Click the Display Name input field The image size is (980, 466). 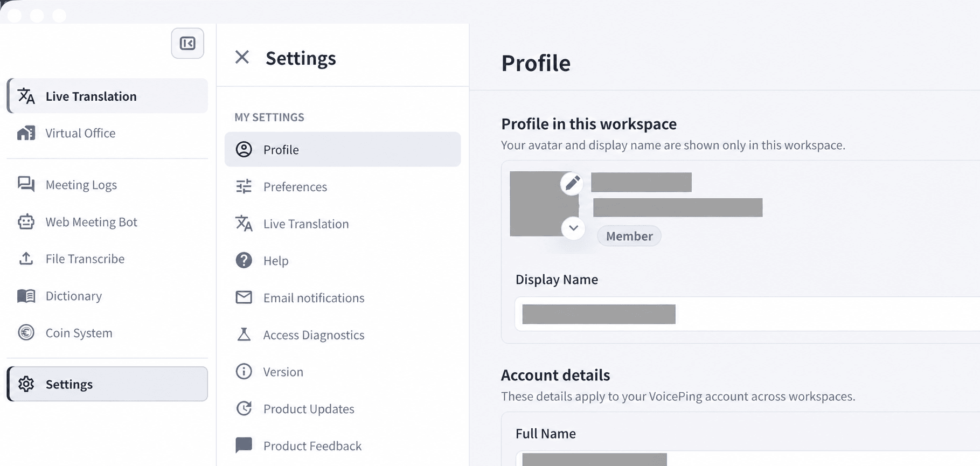pyautogui.click(x=747, y=314)
